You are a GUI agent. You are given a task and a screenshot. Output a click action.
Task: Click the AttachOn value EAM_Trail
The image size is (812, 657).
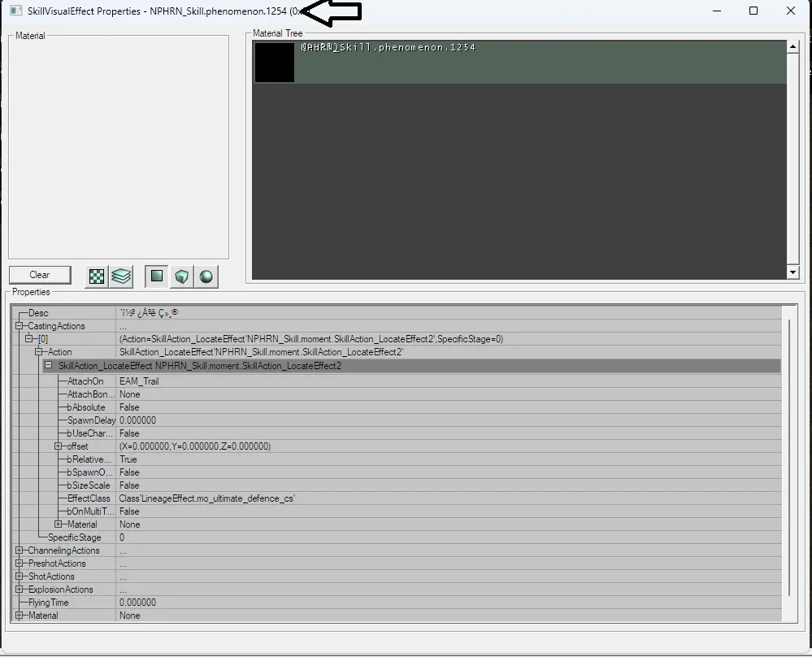point(139,381)
